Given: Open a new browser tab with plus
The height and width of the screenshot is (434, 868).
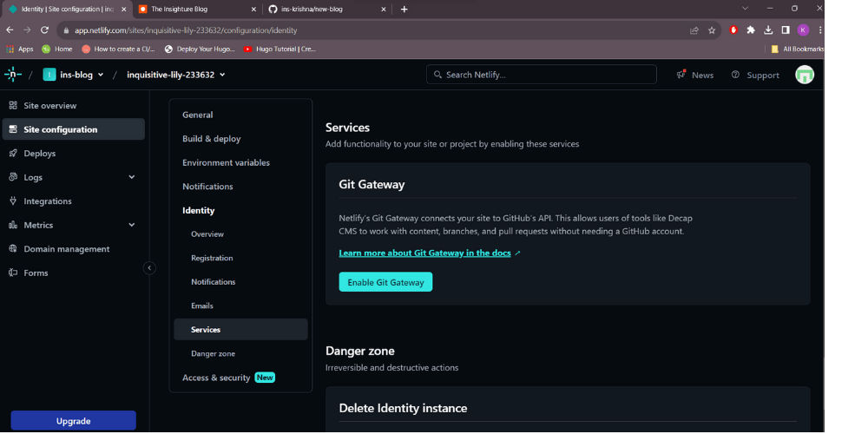Looking at the screenshot, I should tap(404, 9).
